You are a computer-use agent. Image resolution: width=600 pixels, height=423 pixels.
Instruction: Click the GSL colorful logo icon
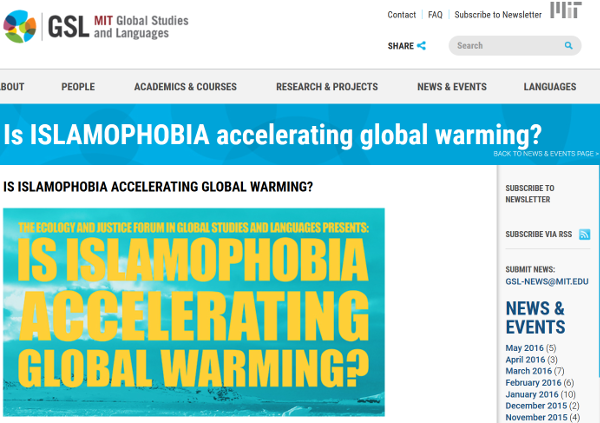point(21,26)
